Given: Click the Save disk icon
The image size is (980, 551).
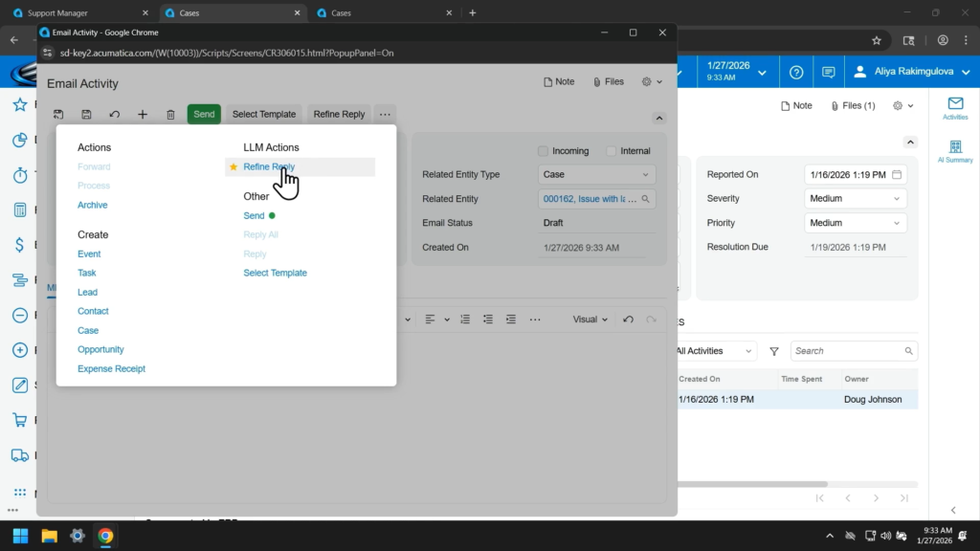Looking at the screenshot, I should tap(86, 114).
